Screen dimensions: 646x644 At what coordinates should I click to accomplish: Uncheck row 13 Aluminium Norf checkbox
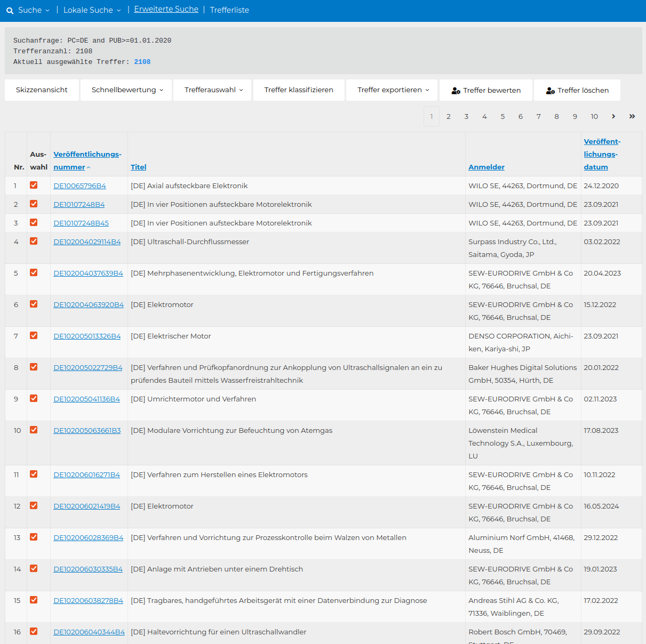(34, 537)
